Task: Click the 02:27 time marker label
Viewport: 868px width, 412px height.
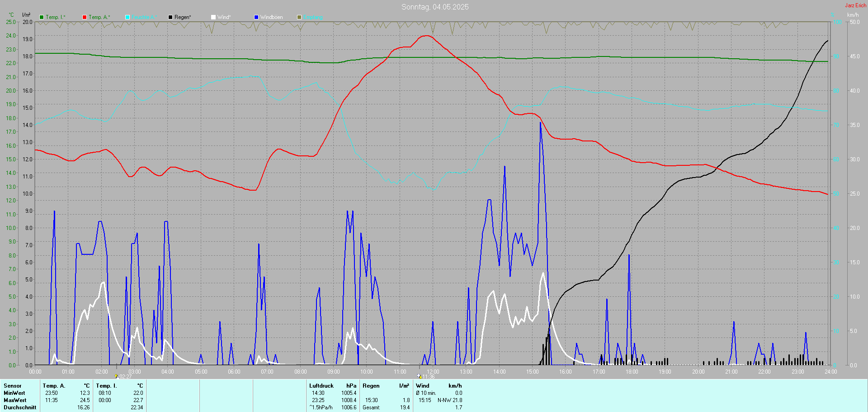Action: click(125, 377)
